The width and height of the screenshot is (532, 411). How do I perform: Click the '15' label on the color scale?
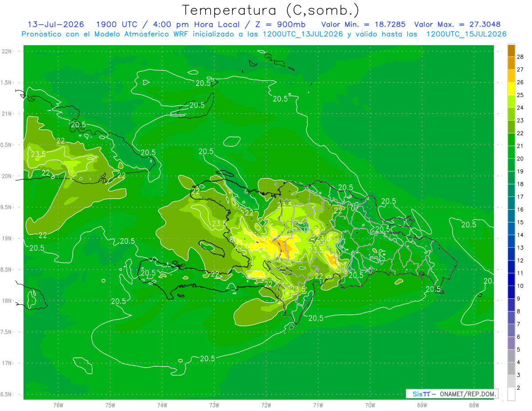pos(521,222)
